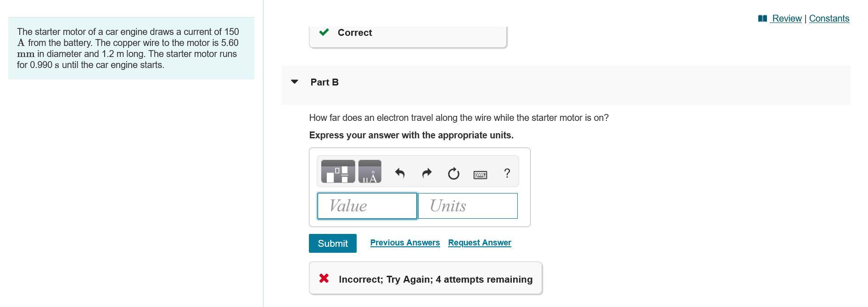Image resolution: width=868 pixels, height=307 pixels.
Task: Select the problem statement text box
Action: tap(130, 47)
